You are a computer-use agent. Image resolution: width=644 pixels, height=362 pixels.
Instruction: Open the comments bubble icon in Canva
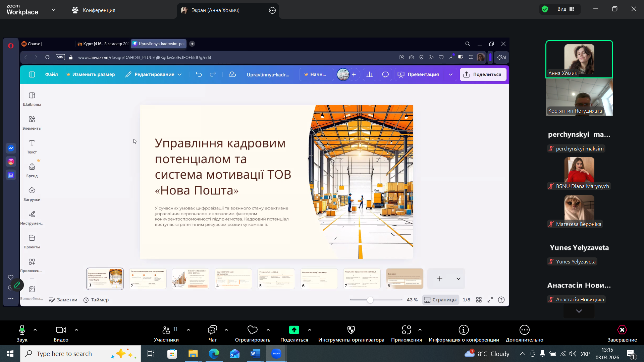point(385,74)
